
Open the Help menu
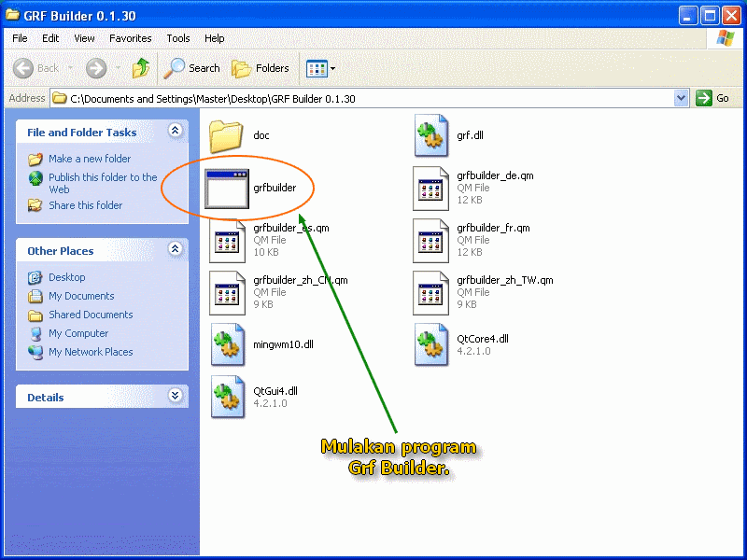coord(215,38)
